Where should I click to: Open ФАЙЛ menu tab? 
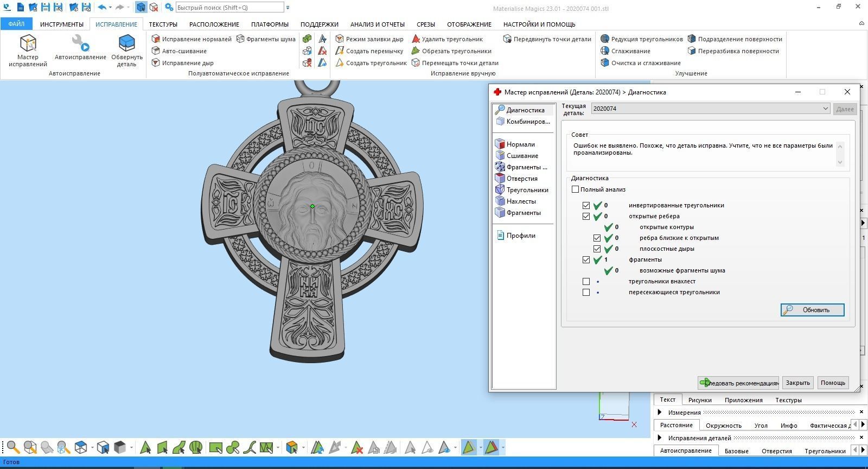point(16,24)
